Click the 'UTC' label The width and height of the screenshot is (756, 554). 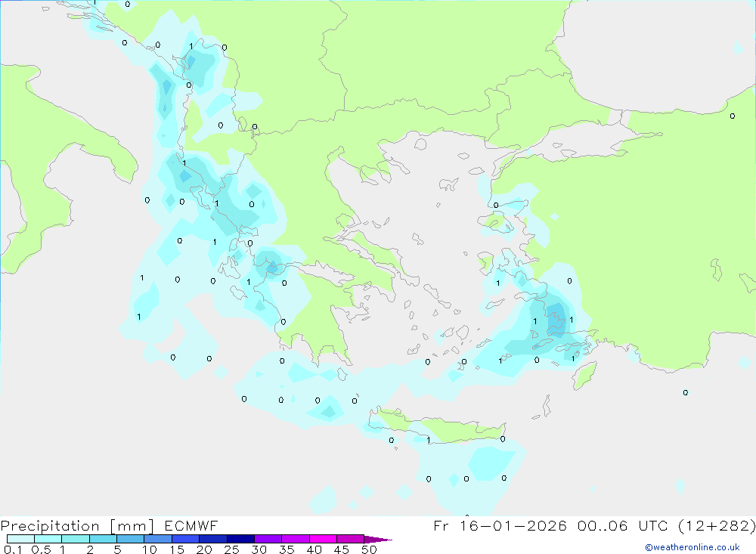[653, 525]
